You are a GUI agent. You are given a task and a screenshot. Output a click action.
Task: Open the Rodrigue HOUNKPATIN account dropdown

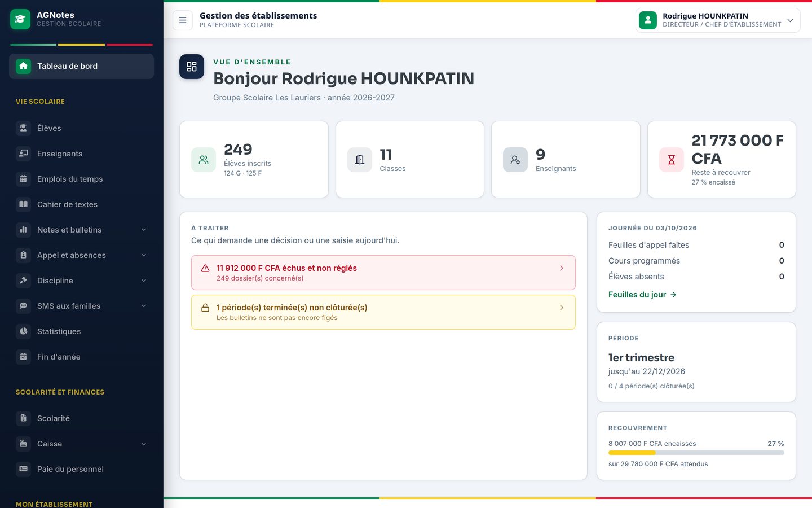[x=718, y=20]
